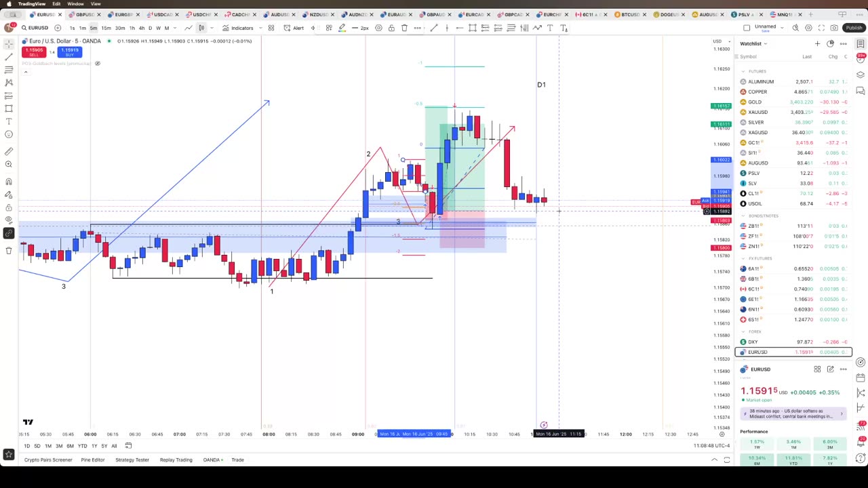Select the 15m timeframe
This screenshot has height=488, width=868.
point(106,28)
